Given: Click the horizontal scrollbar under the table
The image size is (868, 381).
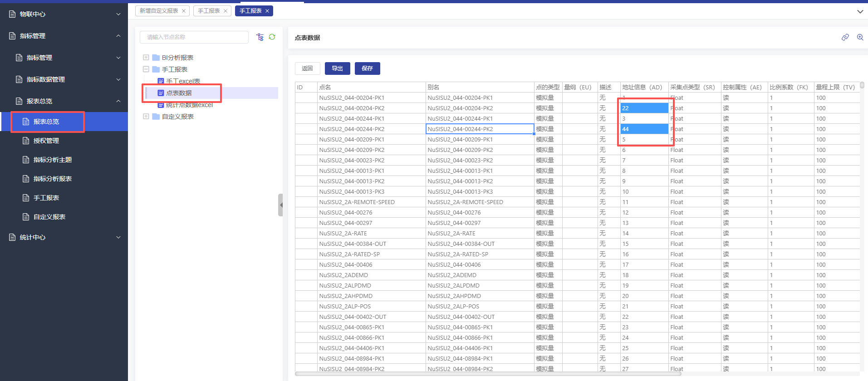Looking at the screenshot, I should point(488,374).
